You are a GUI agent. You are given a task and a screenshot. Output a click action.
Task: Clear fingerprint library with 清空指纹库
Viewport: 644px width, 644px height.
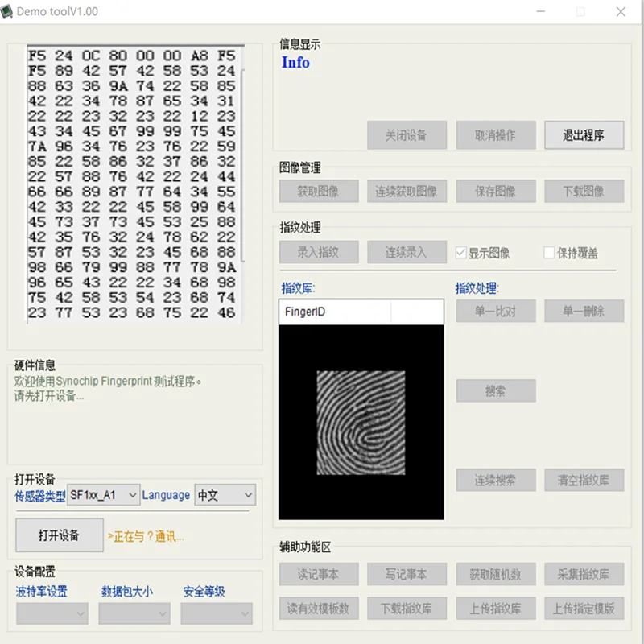click(584, 480)
